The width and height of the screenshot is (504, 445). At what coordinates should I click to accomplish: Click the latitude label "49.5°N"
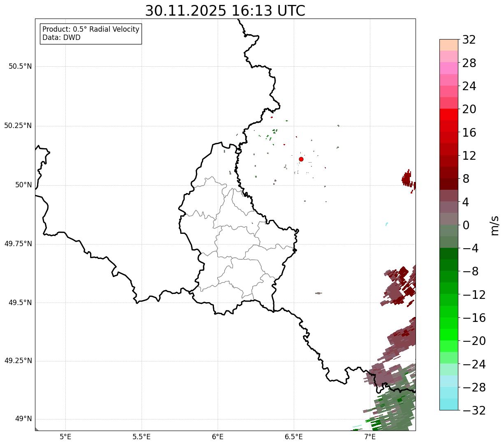(x=20, y=303)
